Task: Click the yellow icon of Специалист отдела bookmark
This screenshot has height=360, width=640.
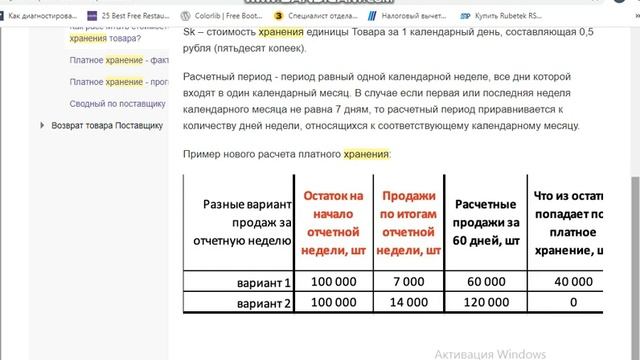Action: 278,16
